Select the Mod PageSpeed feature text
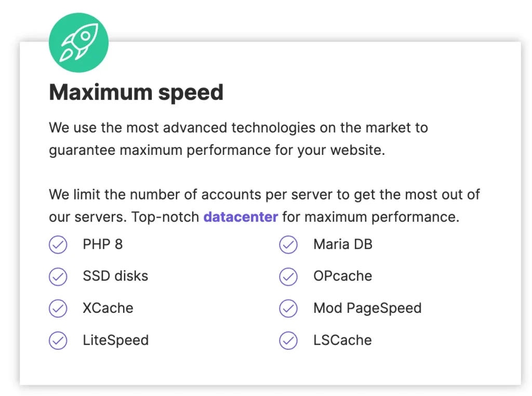Screen dimensions: 532x396 (x=367, y=308)
